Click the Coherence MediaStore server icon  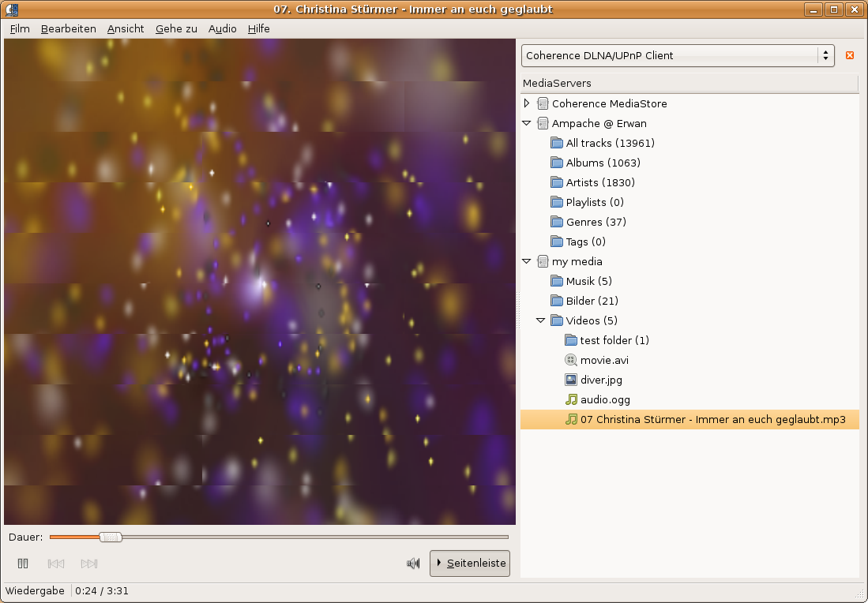pos(543,103)
